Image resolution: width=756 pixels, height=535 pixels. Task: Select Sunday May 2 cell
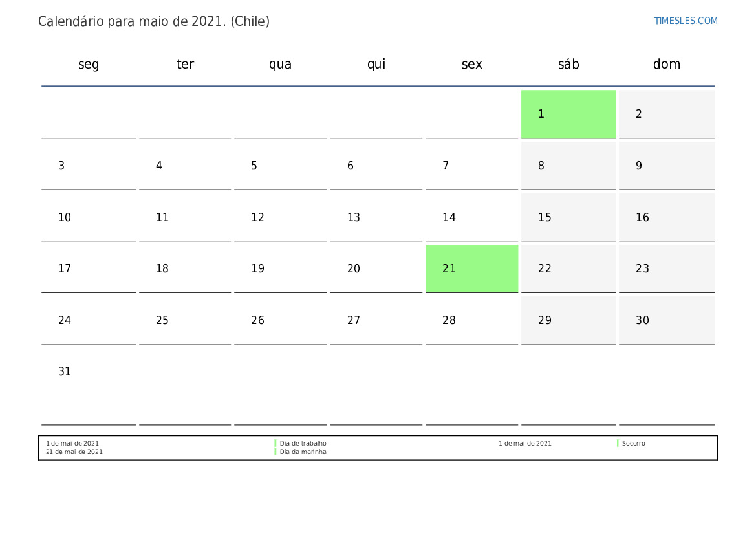[x=666, y=114]
